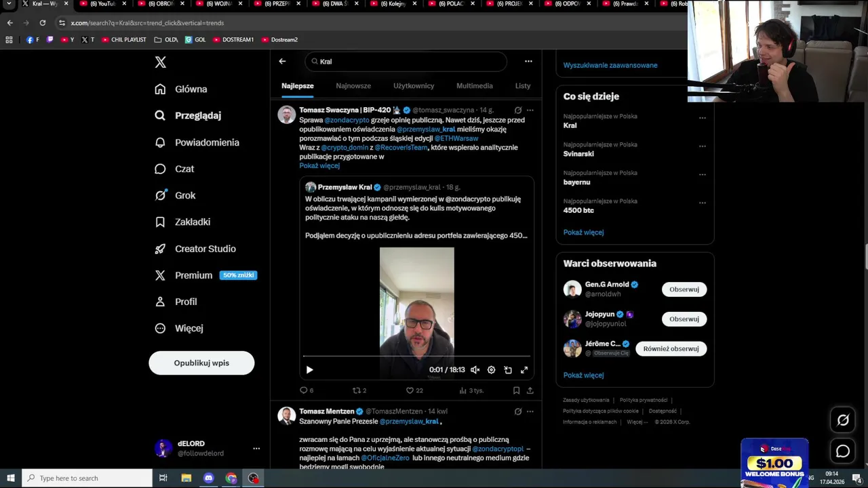Click Windows Start button
Viewport: 868px width, 488px height.
coord(10,478)
